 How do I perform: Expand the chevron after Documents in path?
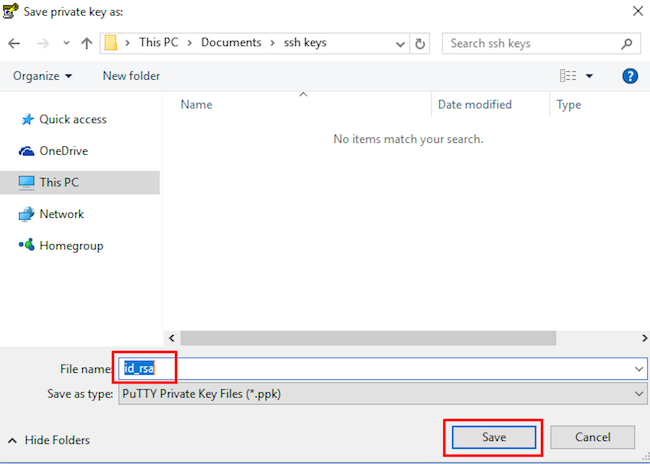pyautogui.click(x=272, y=43)
